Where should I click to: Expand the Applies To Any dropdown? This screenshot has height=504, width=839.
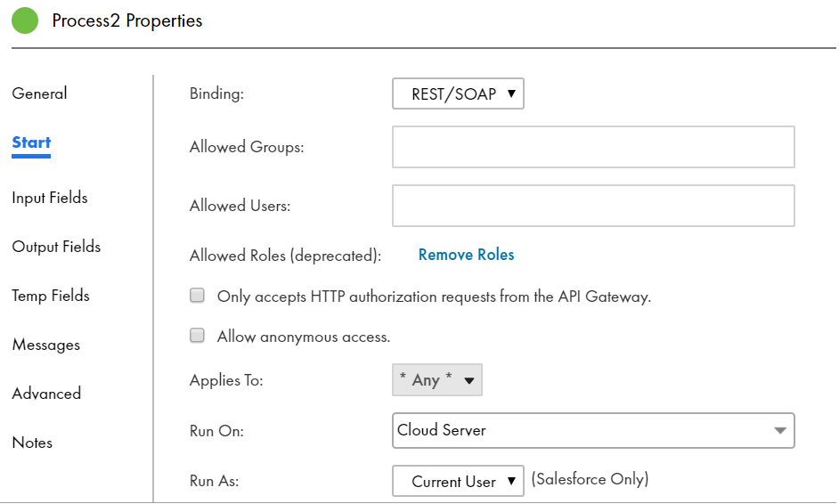[x=437, y=380]
